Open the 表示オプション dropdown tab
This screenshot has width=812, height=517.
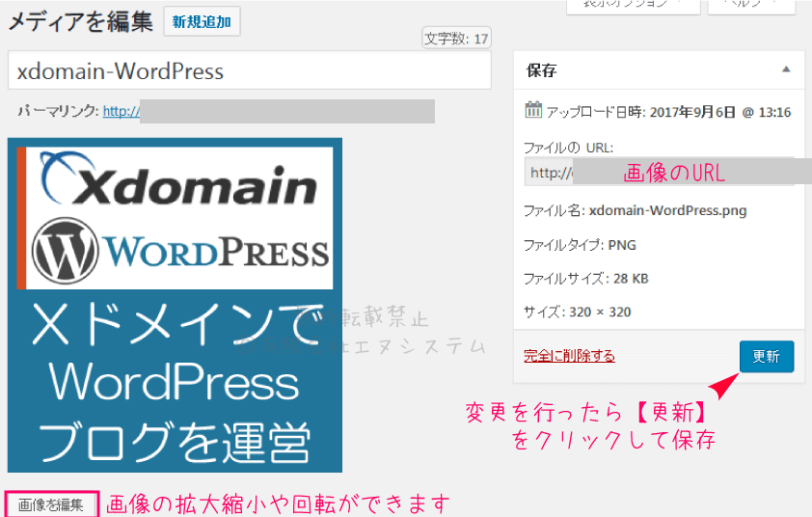[633, 6]
